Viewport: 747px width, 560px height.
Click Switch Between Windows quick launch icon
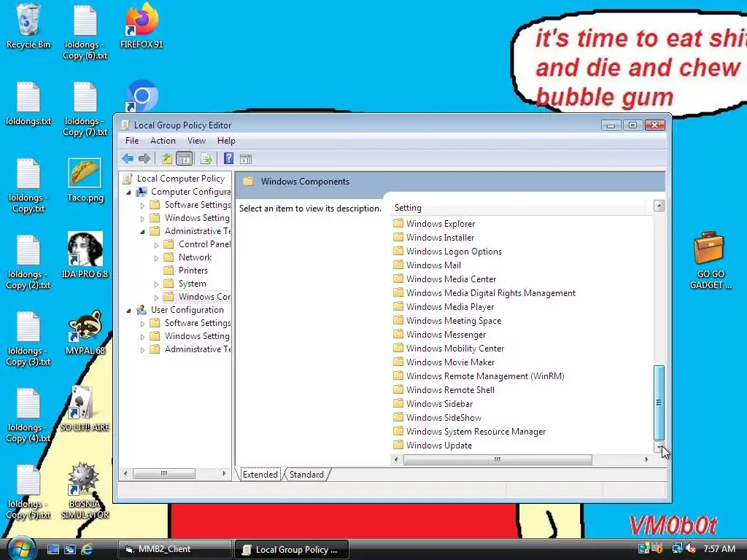click(x=69, y=549)
